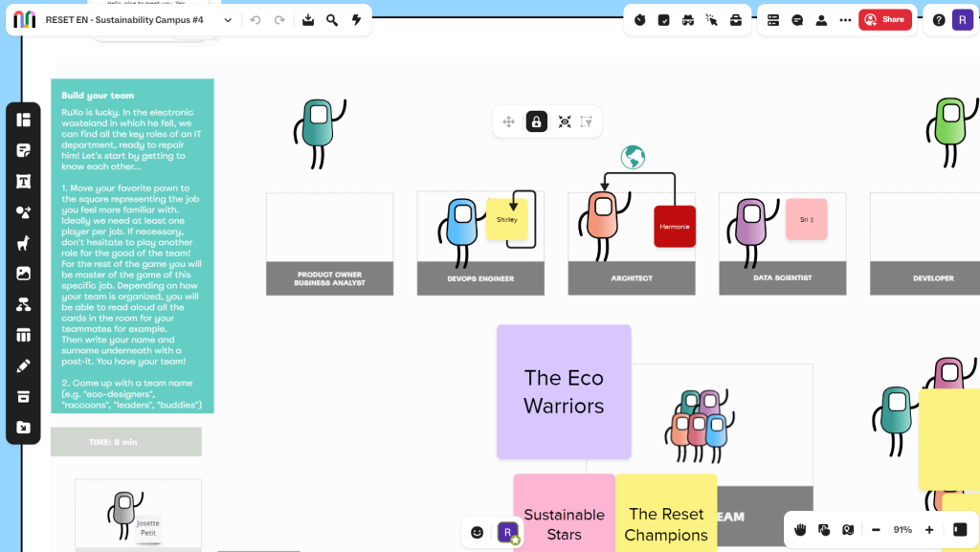This screenshot has height=552, width=980.
Task: Start the board timer
Action: click(639, 19)
